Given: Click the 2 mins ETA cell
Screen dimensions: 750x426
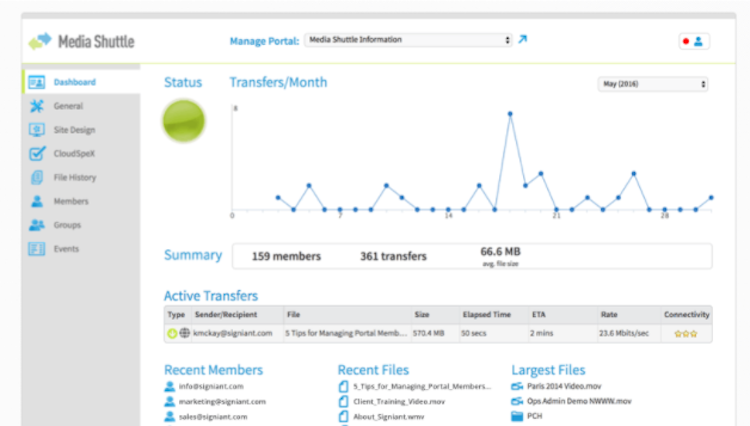Looking at the screenshot, I should [541, 333].
